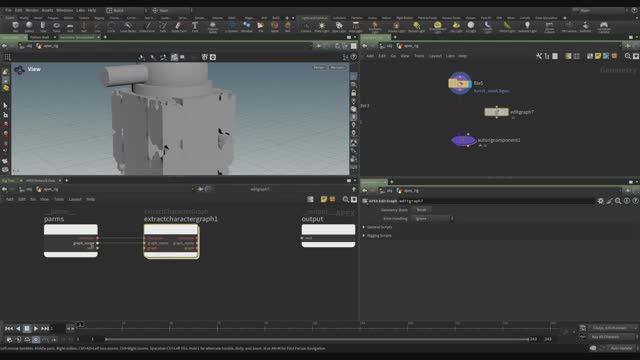
Task: Open the Build desktop dropdown
Action: point(127,10)
